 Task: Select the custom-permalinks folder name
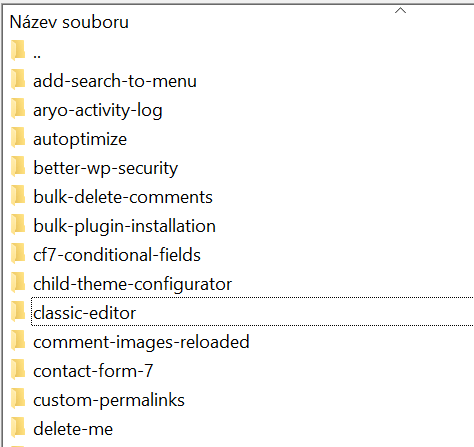[109, 400]
